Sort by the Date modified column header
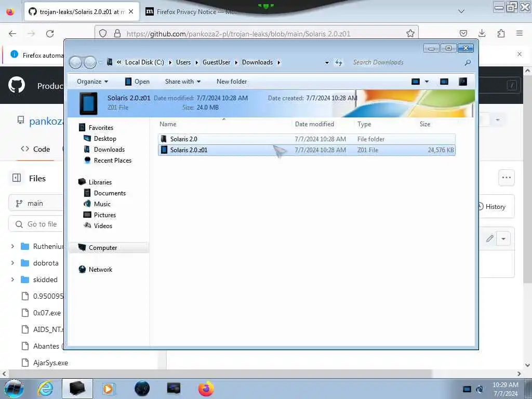 coord(314,124)
